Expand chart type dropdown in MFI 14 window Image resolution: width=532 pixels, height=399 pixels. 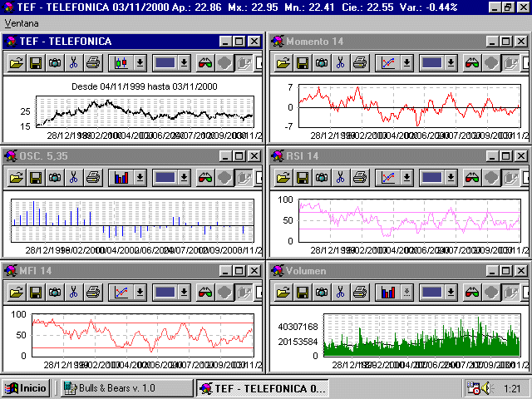(x=140, y=292)
